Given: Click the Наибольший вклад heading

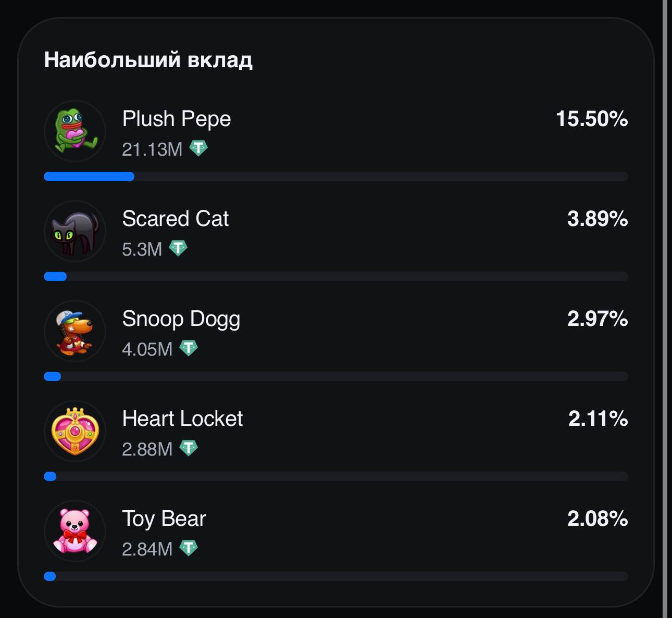Looking at the screenshot, I should coord(148,59).
